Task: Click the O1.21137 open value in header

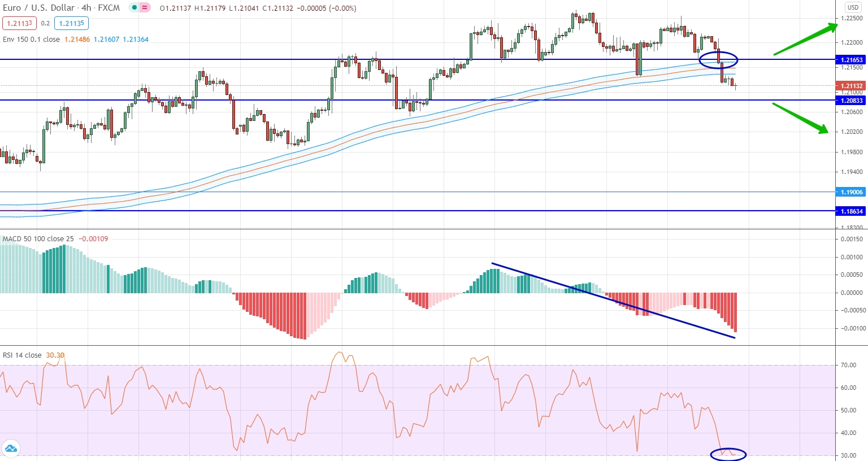Action: (x=175, y=8)
